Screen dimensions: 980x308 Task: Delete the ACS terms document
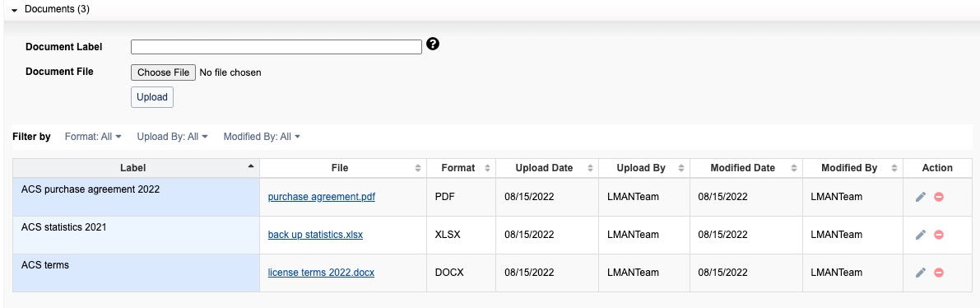[x=939, y=273]
